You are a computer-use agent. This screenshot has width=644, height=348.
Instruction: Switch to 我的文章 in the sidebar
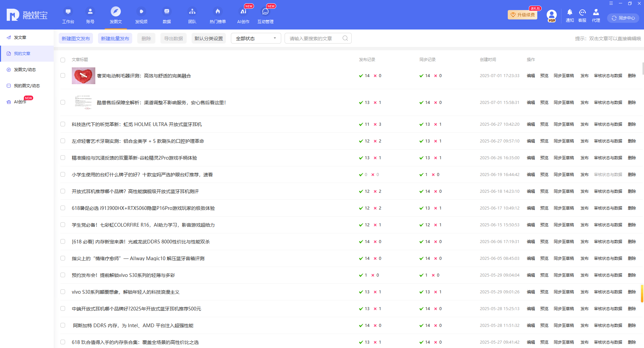[27, 54]
